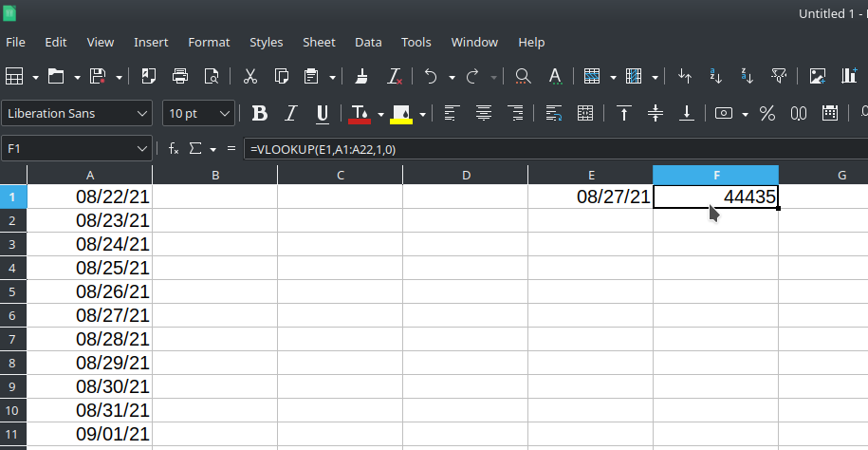
Task: Toggle Center Horizontally alignment
Action: click(484, 113)
